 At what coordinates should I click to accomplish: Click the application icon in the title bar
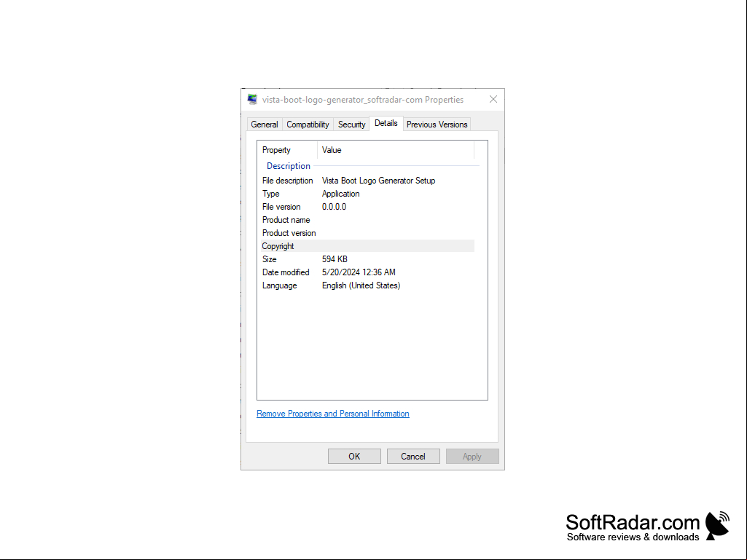click(252, 100)
